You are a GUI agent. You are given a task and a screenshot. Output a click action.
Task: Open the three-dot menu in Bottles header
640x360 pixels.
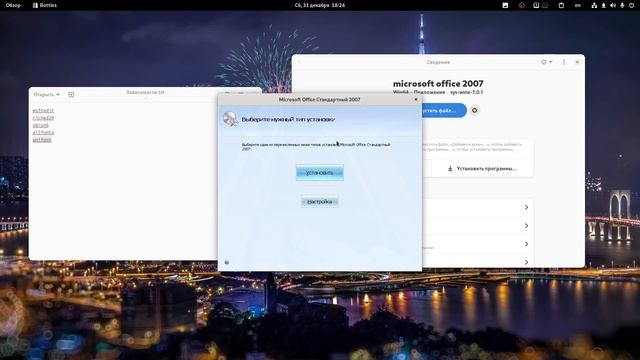tap(564, 62)
